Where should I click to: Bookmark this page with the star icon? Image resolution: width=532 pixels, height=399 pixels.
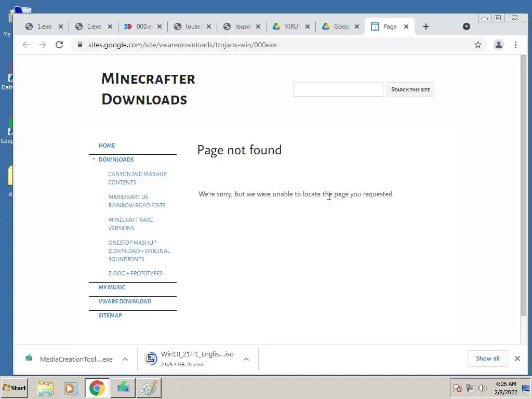coord(478,45)
